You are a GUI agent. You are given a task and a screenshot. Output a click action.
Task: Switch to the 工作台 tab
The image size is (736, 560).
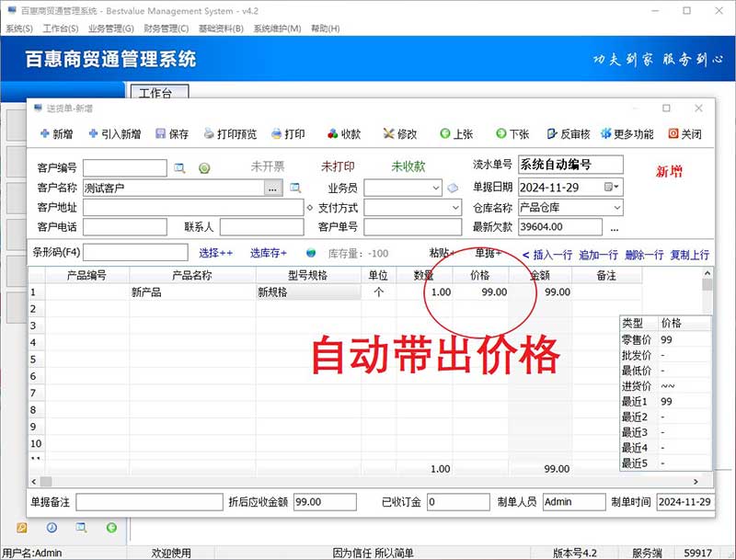[x=159, y=92]
